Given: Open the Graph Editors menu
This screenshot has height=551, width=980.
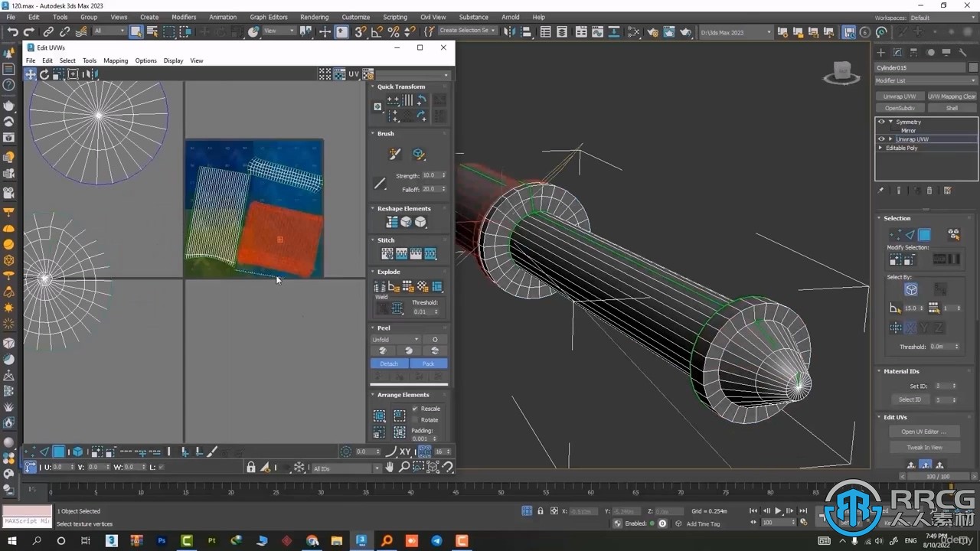Looking at the screenshot, I should point(269,17).
